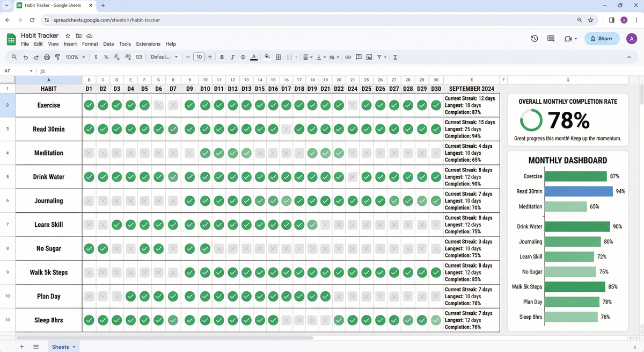
Task: Increase decimal places icon
Action: (127, 57)
